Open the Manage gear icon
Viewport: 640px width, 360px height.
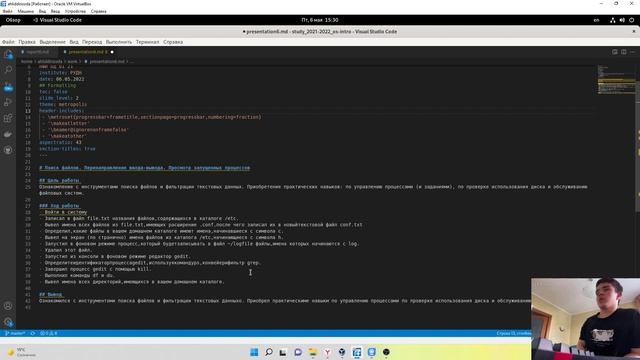(8, 322)
